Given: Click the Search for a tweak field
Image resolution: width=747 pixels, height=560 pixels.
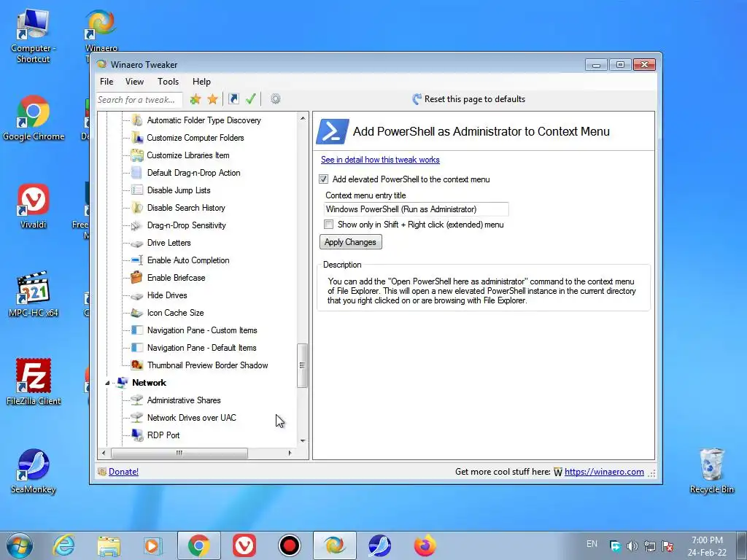Looking at the screenshot, I should [x=139, y=99].
